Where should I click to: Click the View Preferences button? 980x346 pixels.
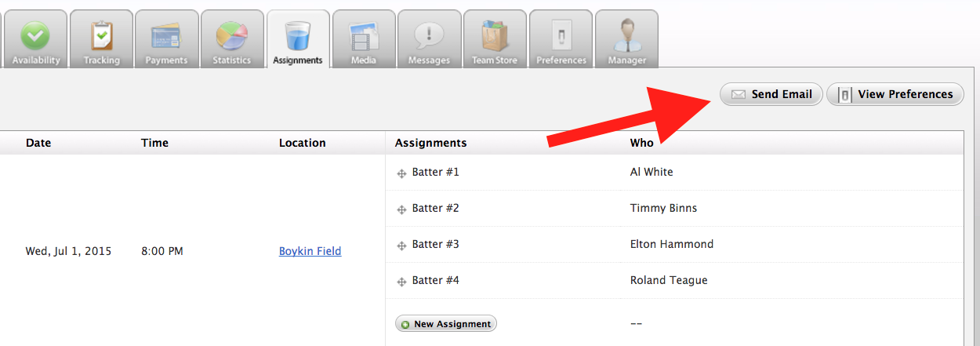click(x=895, y=94)
